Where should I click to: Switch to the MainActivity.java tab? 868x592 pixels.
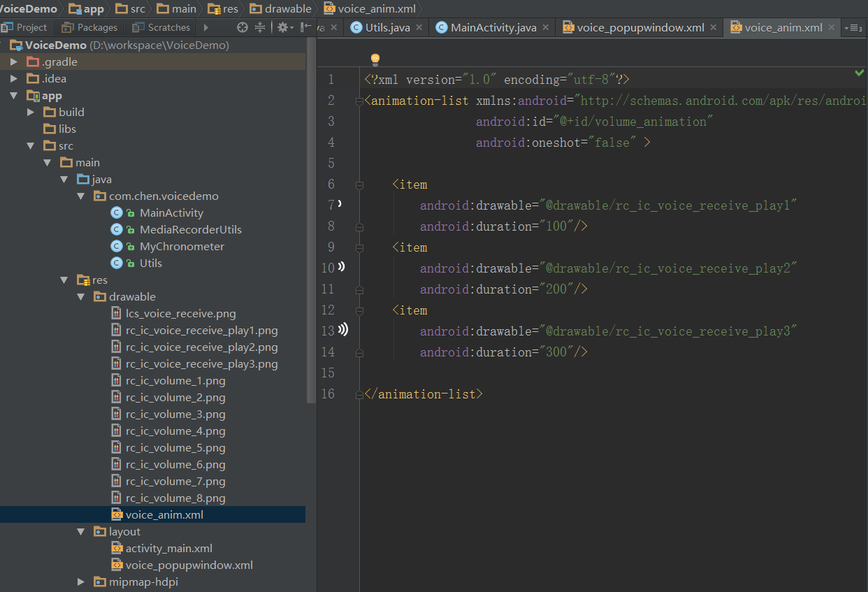click(x=493, y=27)
